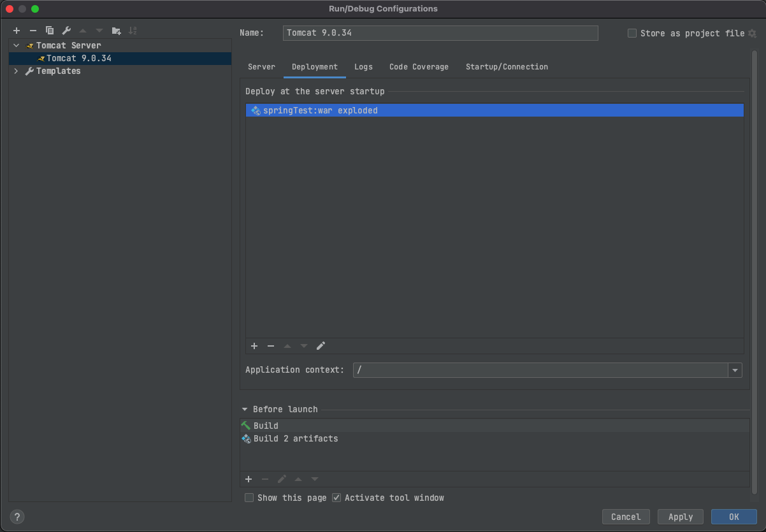766x532 pixels.
Task: Open the Application context dropdown arrow
Action: [x=735, y=370]
